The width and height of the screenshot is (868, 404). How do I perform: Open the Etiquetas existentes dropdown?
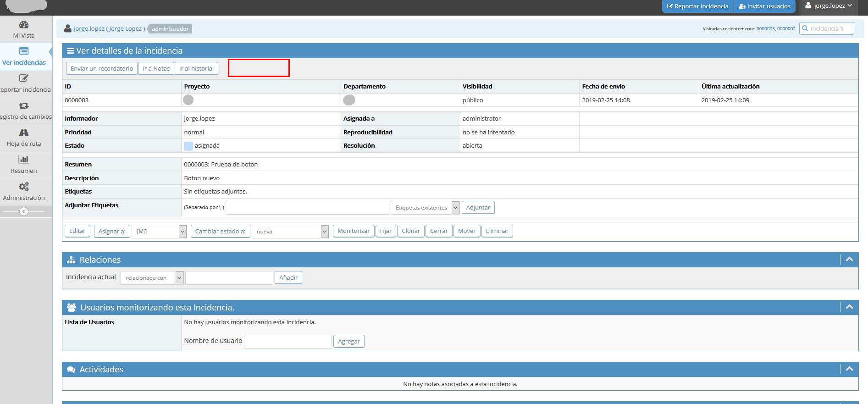point(425,208)
